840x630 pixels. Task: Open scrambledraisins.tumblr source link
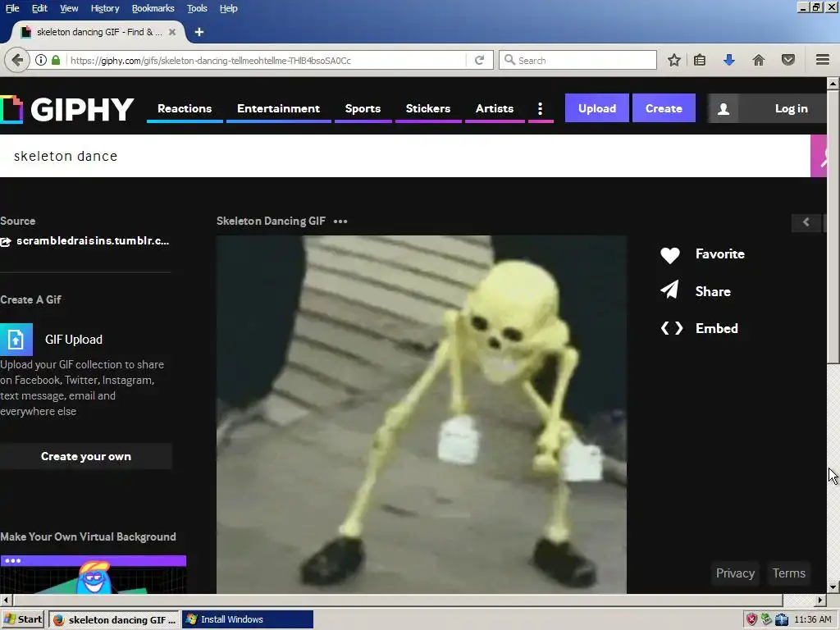click(93, 241)
